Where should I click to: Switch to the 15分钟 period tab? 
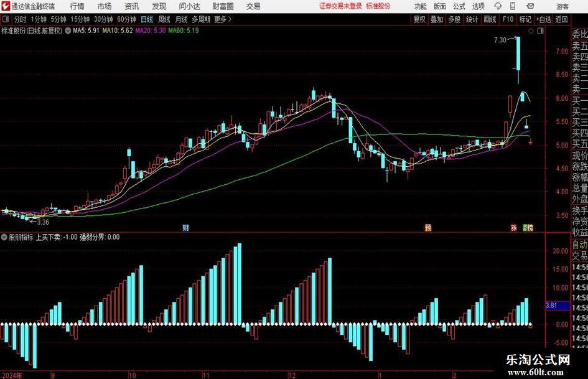(x=80, y=19)
